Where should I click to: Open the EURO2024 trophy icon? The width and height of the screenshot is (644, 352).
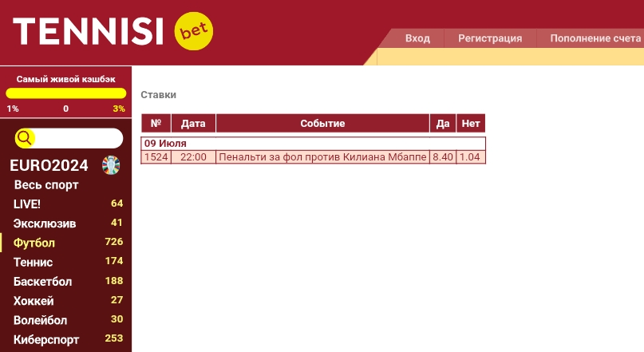pos(111,165)
